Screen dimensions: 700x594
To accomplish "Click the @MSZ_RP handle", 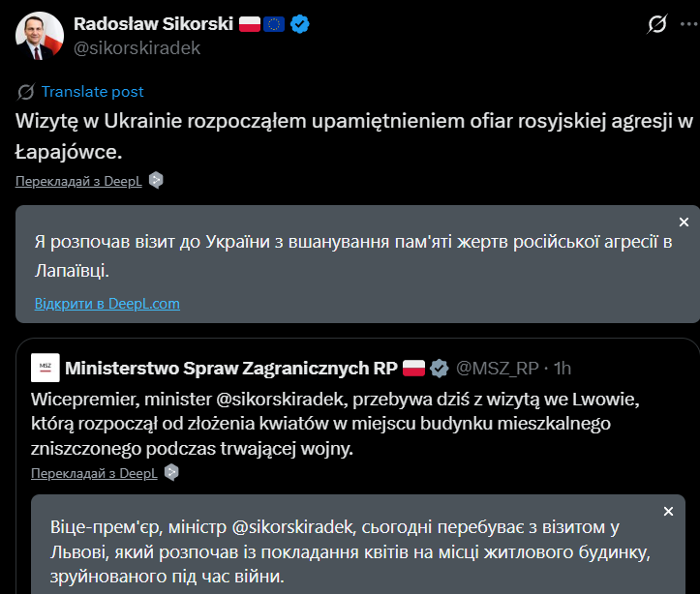I will point(497,369).
